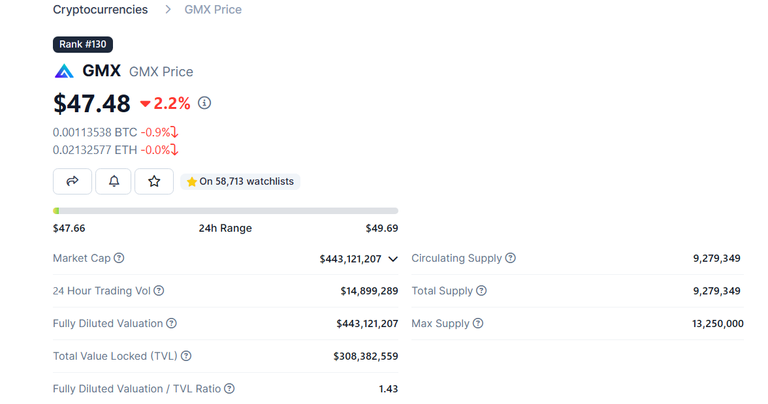Click 0.00113538 BTC price text
The width and height of the screenshot is (768, 404).
click(x=95, y=133)
